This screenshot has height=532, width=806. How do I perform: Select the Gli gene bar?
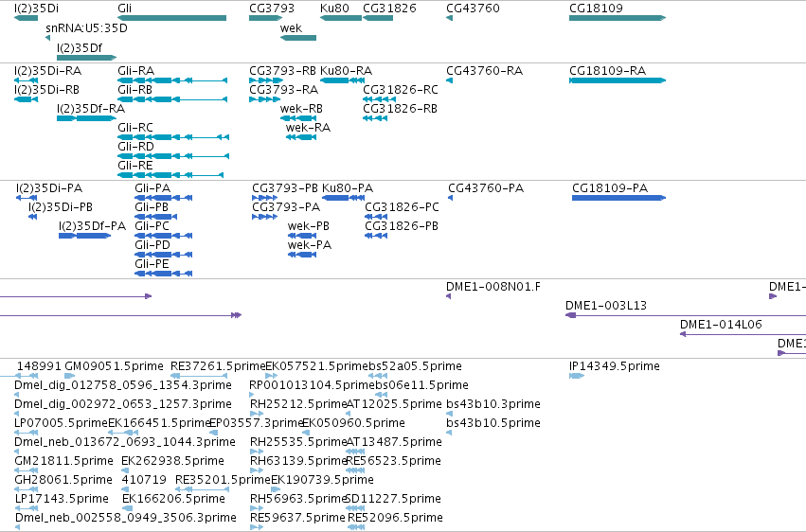tap(171, 18)
